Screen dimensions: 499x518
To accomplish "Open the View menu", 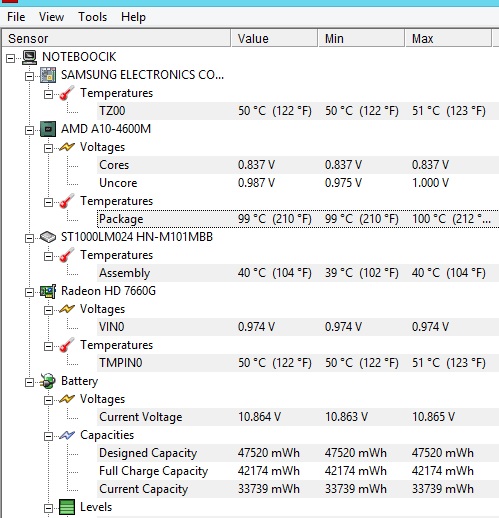I will (x=51, y=17).
